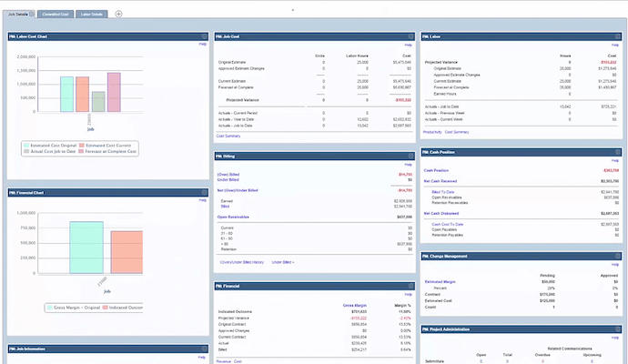Add a new tab with the plus icon
Image resolution: width=628 pixels, height=364 pixels.
118,14
